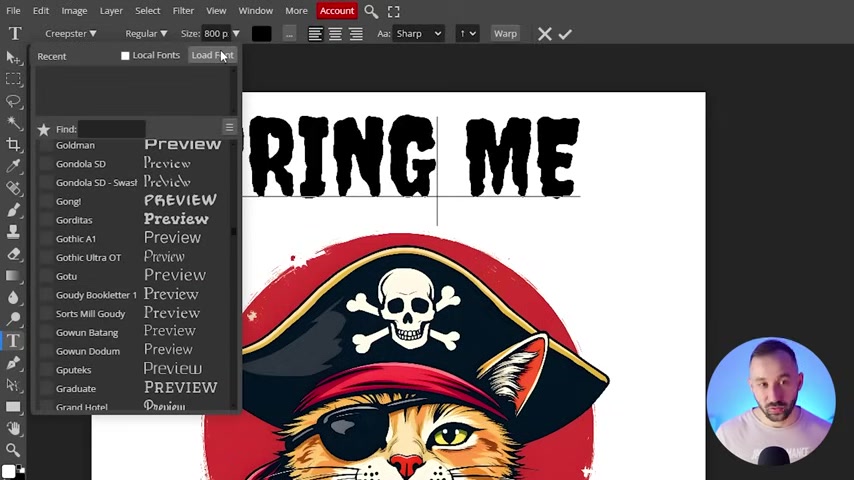Open the Image menu
The width and height of the screenshot is (854, 480).
tap(74, 11)
